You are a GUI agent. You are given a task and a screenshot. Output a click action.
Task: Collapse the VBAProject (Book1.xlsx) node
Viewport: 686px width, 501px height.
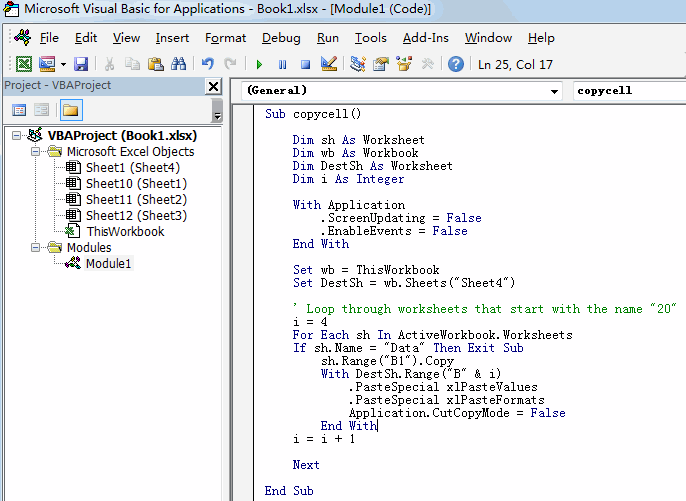click(16, 135)
